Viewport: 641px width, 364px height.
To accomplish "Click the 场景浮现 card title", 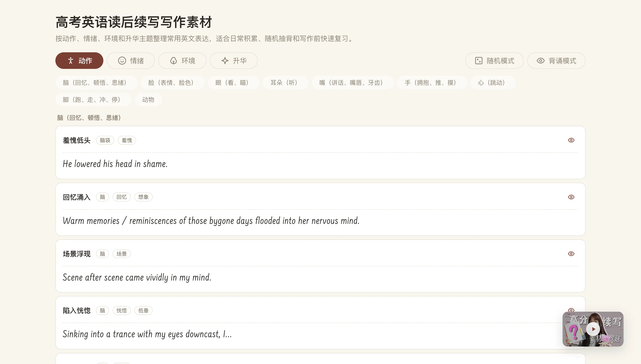I will point(77,254).
